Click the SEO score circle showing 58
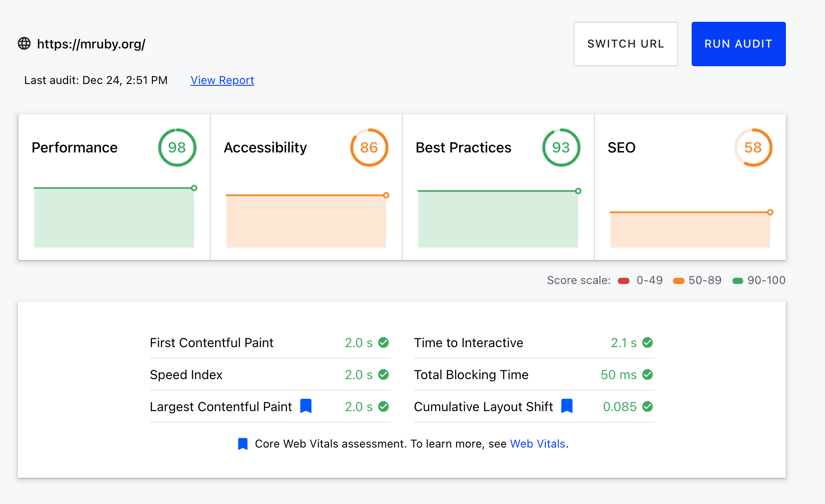 [x=753, y=148]
